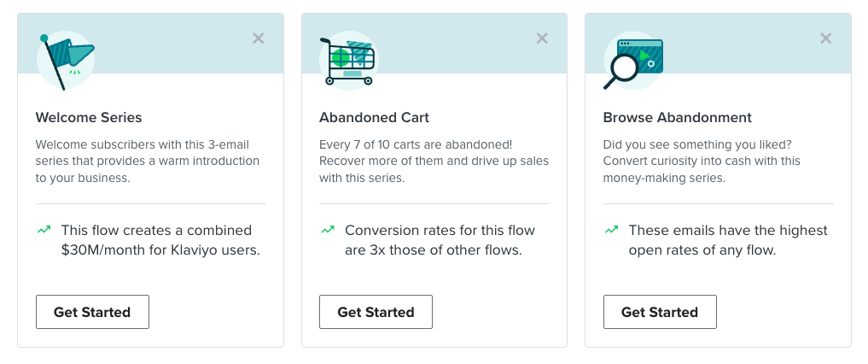The height and width of the screenshot is (364, 868).
Task: Select the Welcome Series heading
Action: pyautogui.click(x=89, y=117)
